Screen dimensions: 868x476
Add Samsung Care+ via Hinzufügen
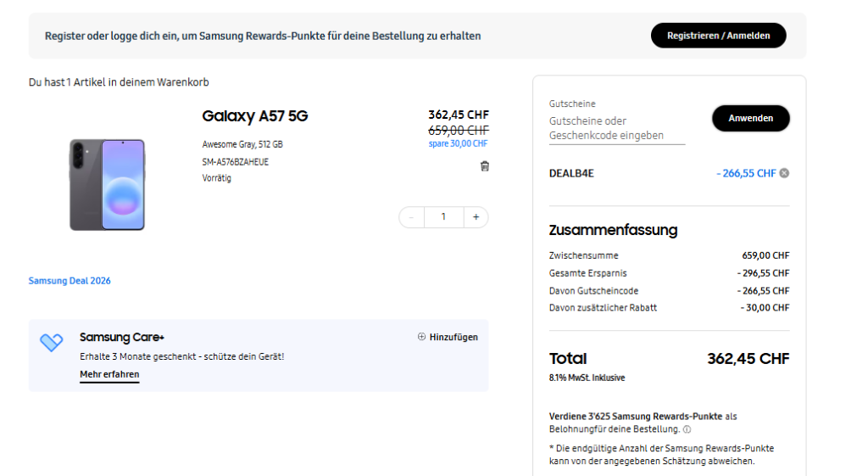[x=448, y=337]
